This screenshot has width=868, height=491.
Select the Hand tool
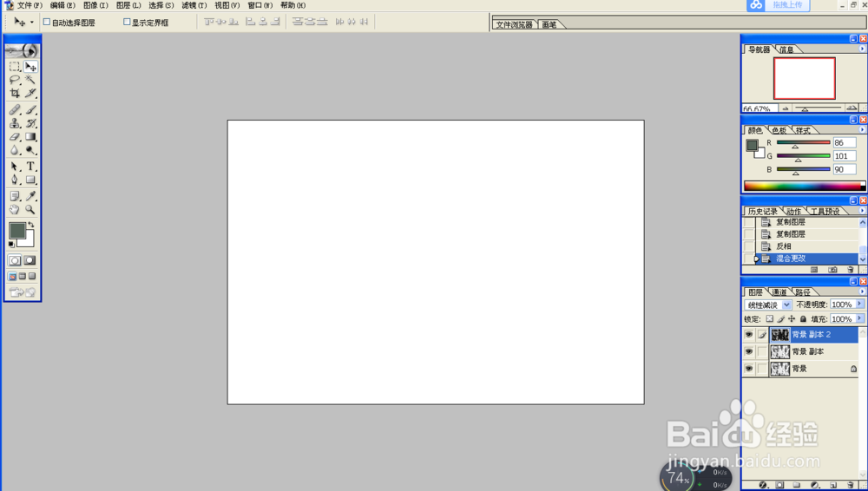pos(15,209)
